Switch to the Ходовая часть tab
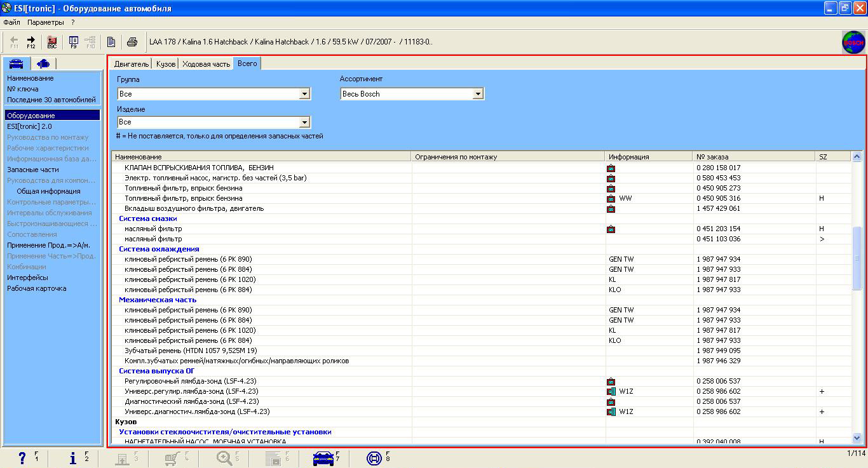Image resolution: width=868 pixels, height=468 pixels. (x=206, y=64)
